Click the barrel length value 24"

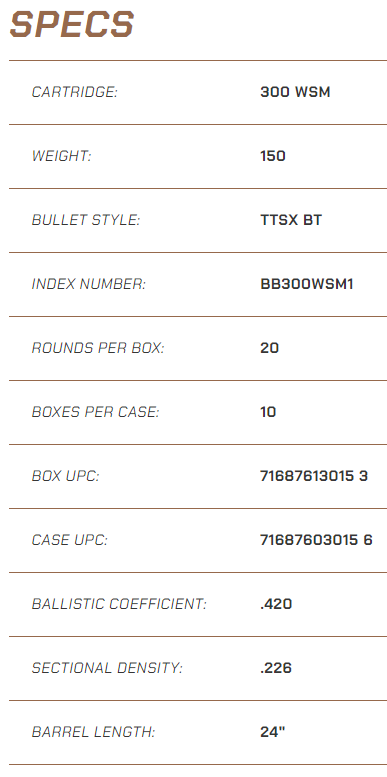click(273, 732)
